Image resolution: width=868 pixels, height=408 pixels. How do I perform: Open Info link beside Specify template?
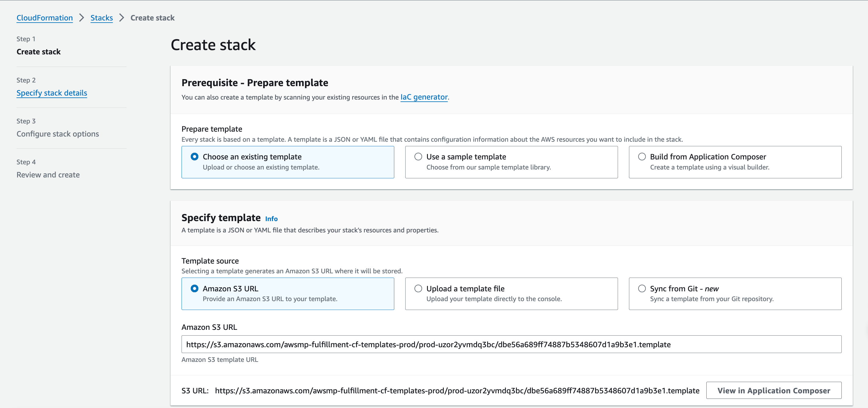(x=271, y=219)
